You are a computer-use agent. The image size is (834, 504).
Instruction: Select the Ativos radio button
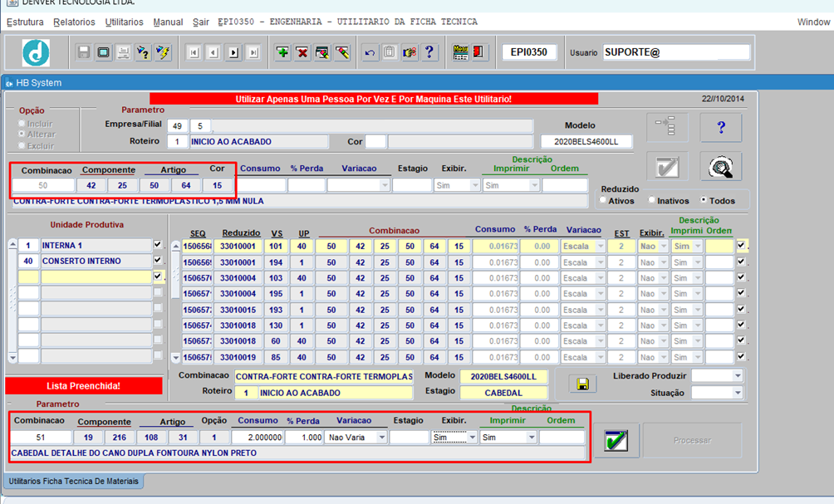coord(602,200)
